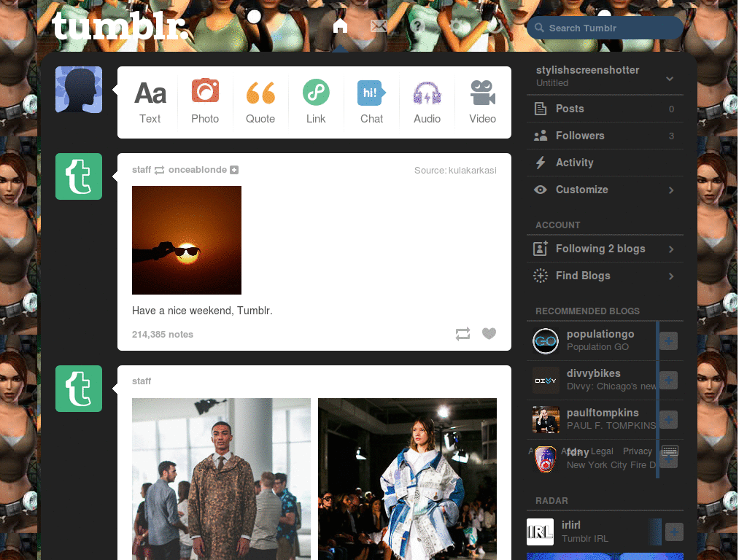Open the Legal footer link
The height and width of the screenshot is (560, 747).
pos(602,451)
